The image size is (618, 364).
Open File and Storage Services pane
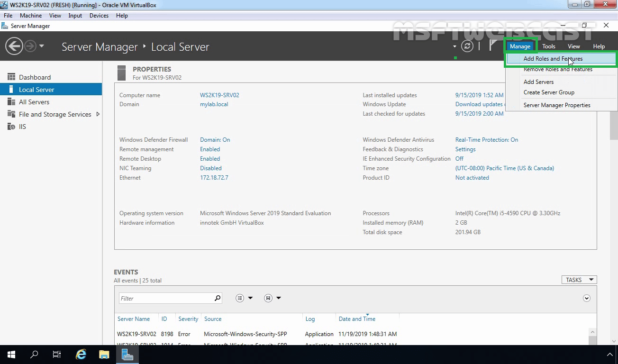coord(55,114)
